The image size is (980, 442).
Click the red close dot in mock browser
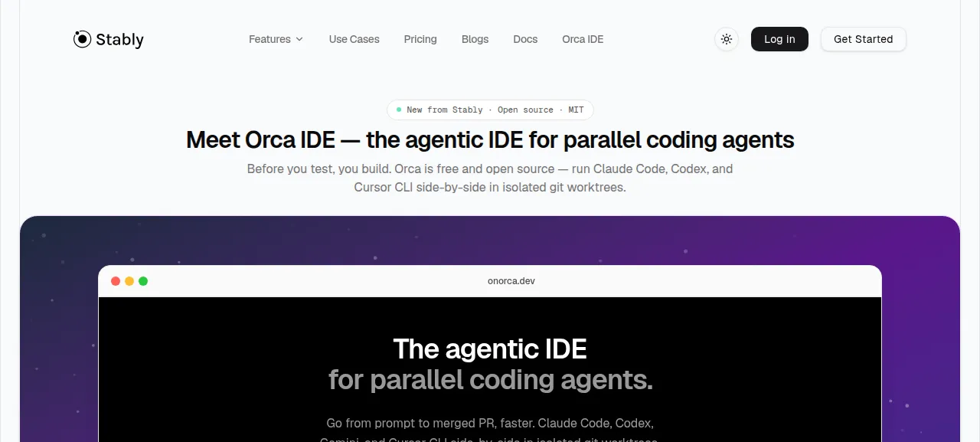(x=116, y=281)
